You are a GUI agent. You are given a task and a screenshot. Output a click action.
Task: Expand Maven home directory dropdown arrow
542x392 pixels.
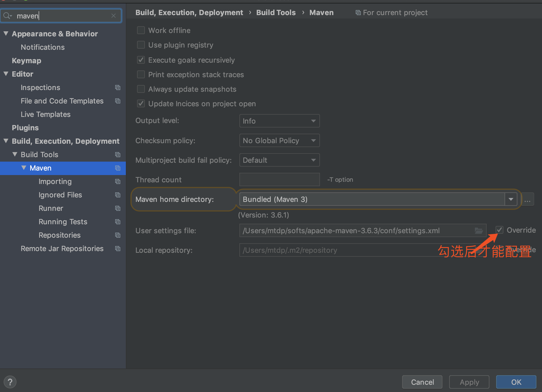(511, 199)
